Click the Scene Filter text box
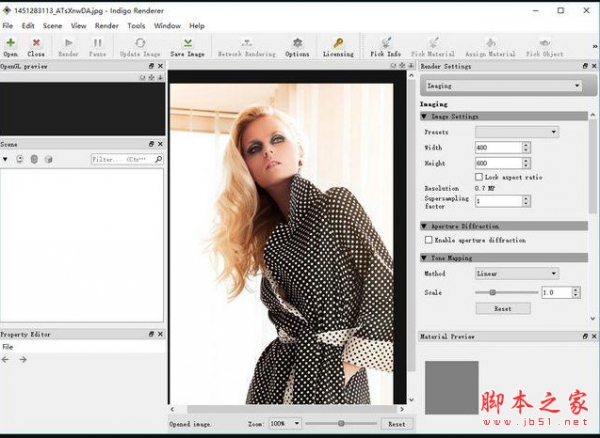Image resolution: width=600 pixels, height=438 pixels. tap(122, 159)
